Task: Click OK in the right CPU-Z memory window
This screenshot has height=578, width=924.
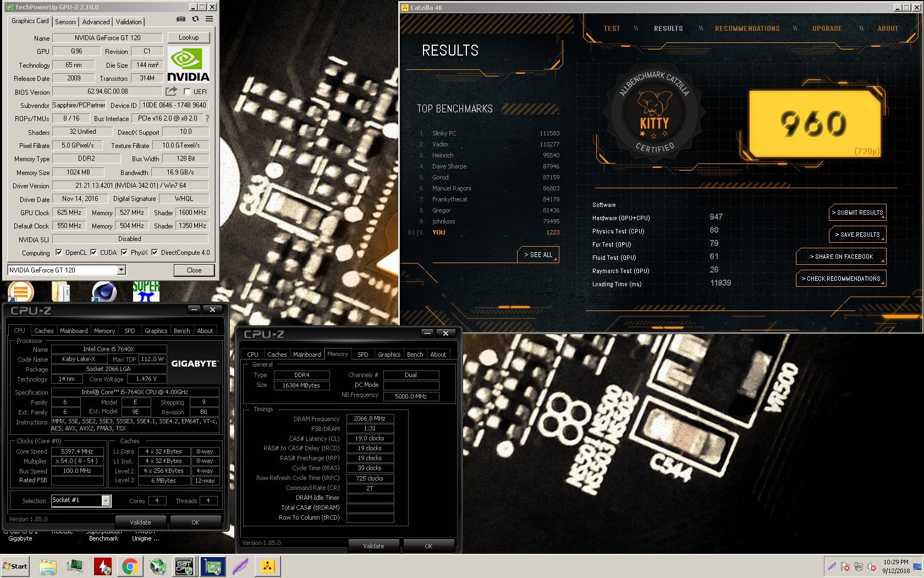Action: (428, 546)
